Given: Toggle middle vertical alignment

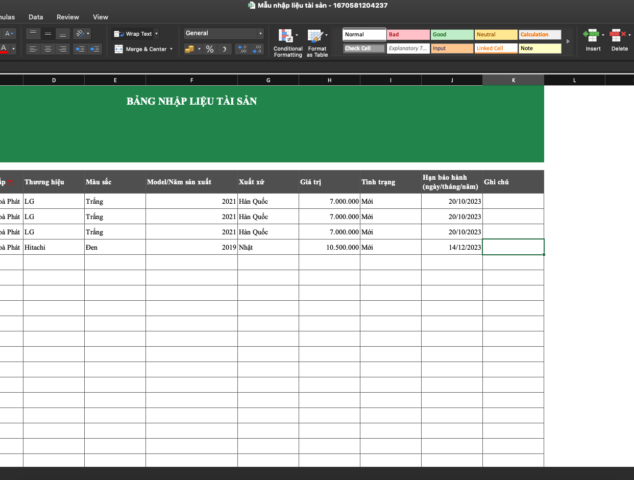Looking at the screenshot, I should pos(49,33).
